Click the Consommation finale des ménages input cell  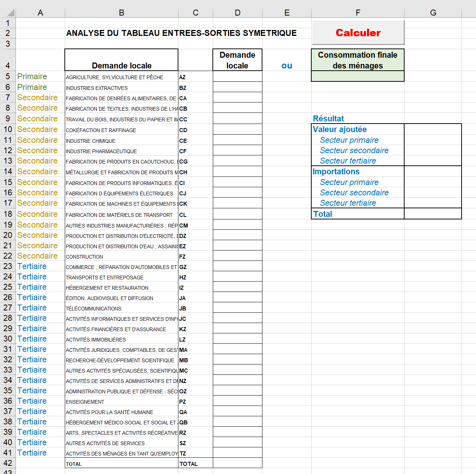(358, 76)
